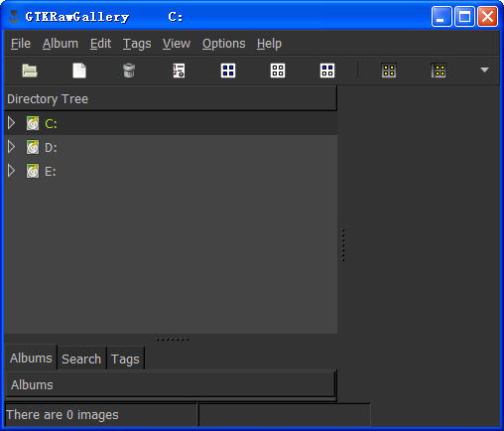This screenshot has width=504, height=431.
Task: Switch to the Albums tab
Action: (x=31, y=358)
